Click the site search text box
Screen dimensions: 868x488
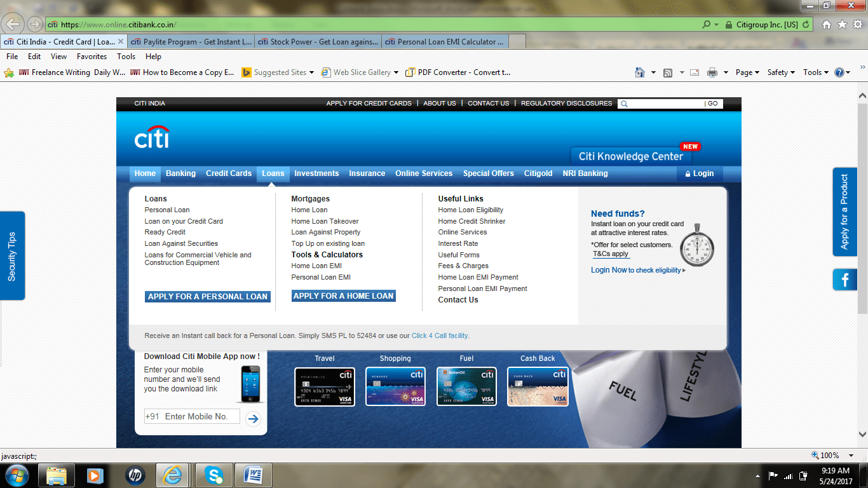click(x=666, y=104)
